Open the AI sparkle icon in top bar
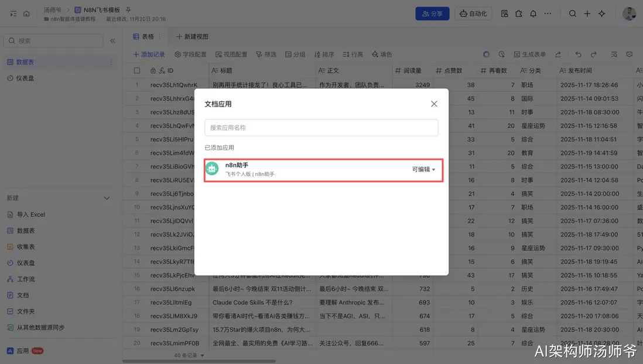Screen dimensions: 643x364 click(x=601, y=13)
